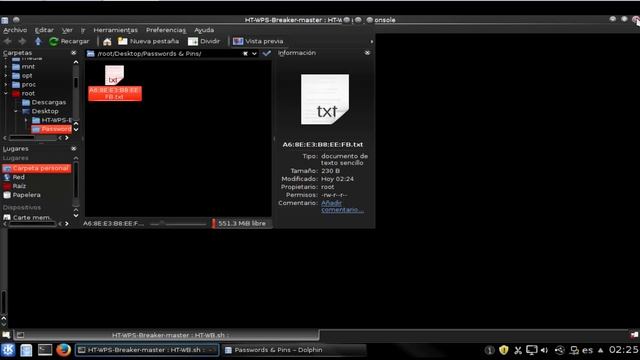Image resolution: width=640 pixels, height=360 pixels.
Task: Click the 551,3 MiB libre space indicator
Action: click(241, 224)
